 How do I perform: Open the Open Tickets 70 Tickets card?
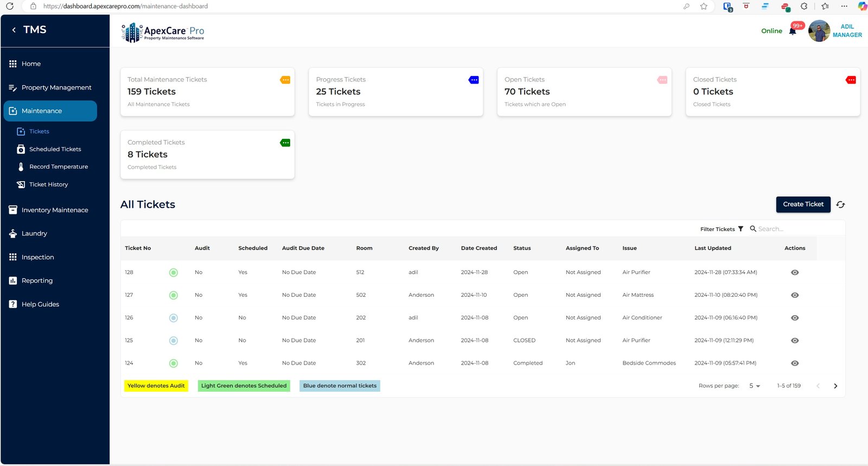pos(584,92)
